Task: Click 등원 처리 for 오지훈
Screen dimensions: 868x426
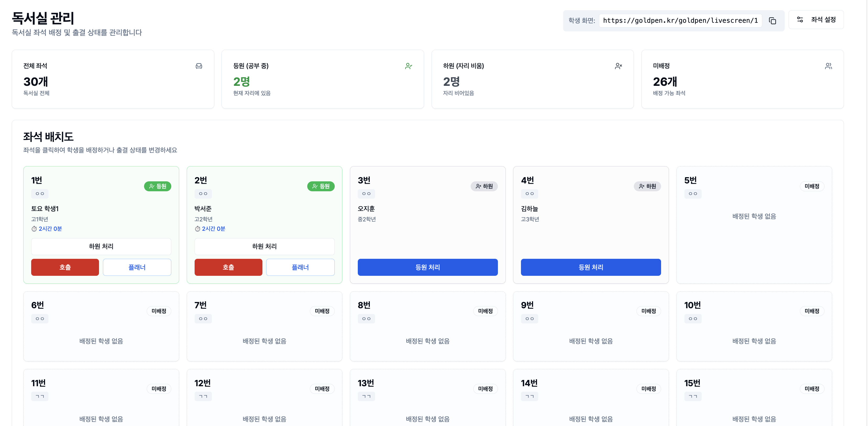Action: coord(428,267)
